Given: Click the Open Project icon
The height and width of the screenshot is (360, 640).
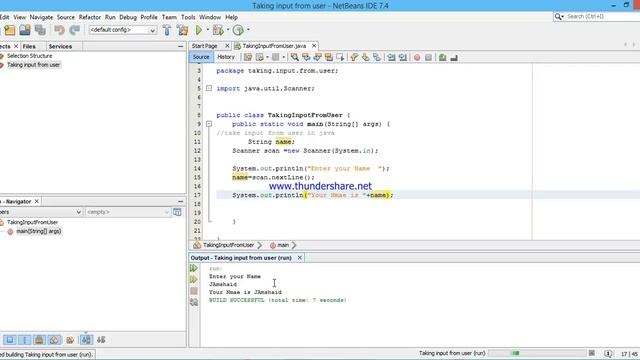Looking at the screenshot, I should tap(25, 30).
